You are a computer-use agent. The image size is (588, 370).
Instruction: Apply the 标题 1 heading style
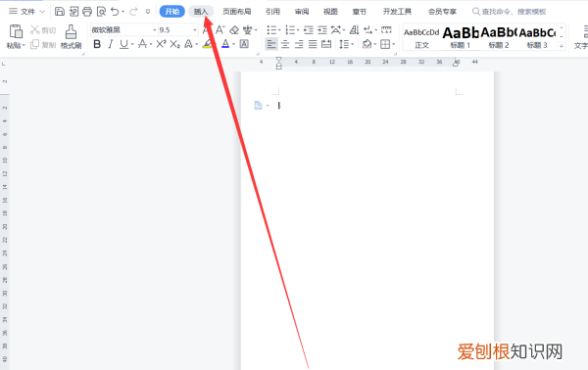click(x=461, y=37)
